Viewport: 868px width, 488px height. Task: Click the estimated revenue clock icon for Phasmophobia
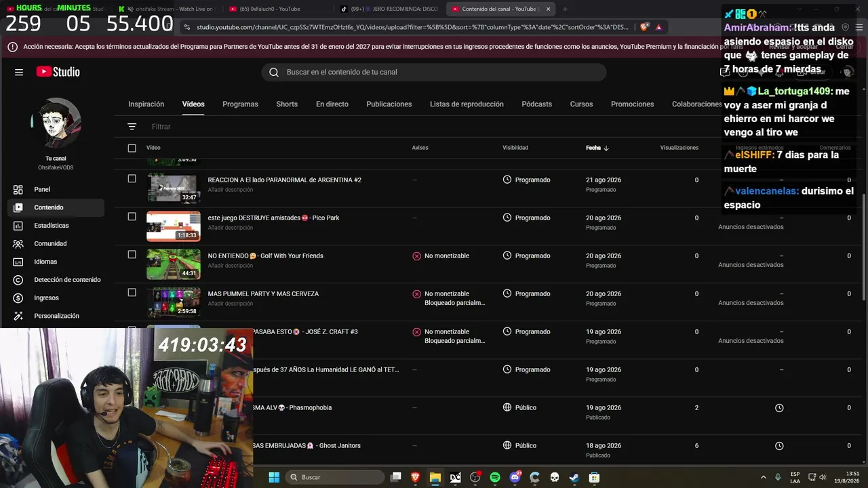[779, 408]
